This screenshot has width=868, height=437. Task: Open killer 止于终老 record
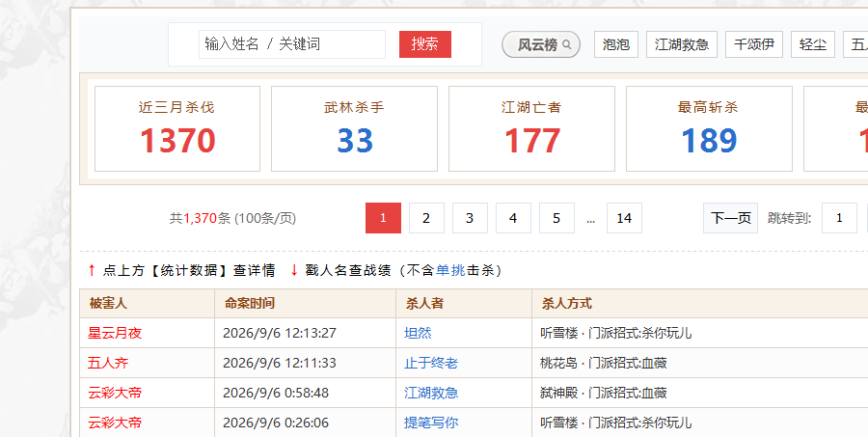431,363
